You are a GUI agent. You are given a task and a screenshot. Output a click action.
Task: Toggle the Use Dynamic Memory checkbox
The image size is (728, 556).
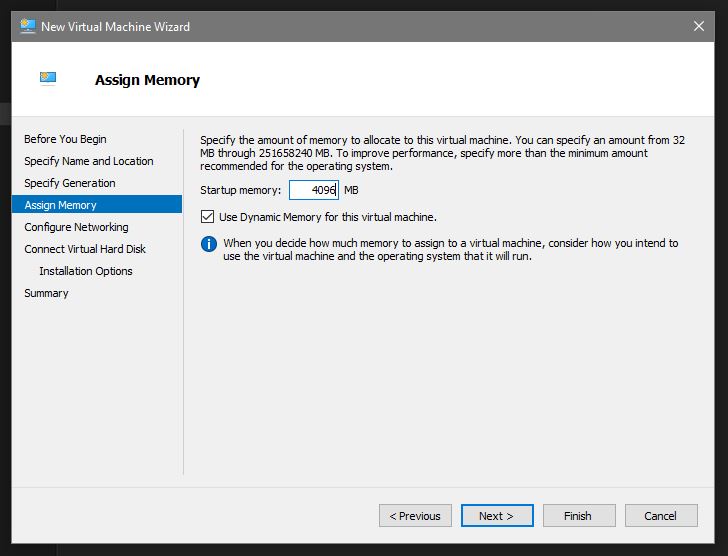(208, 217)
